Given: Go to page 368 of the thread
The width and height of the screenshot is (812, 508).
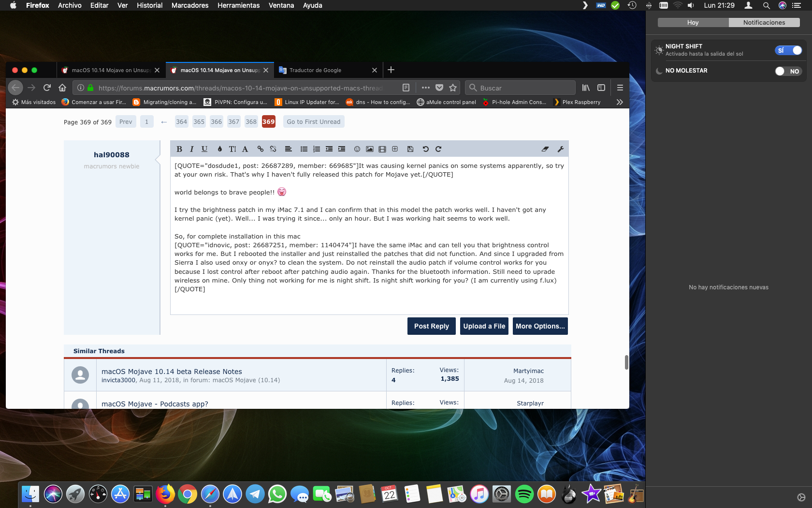Looking at the screenshot, I should tap(251, 121).
